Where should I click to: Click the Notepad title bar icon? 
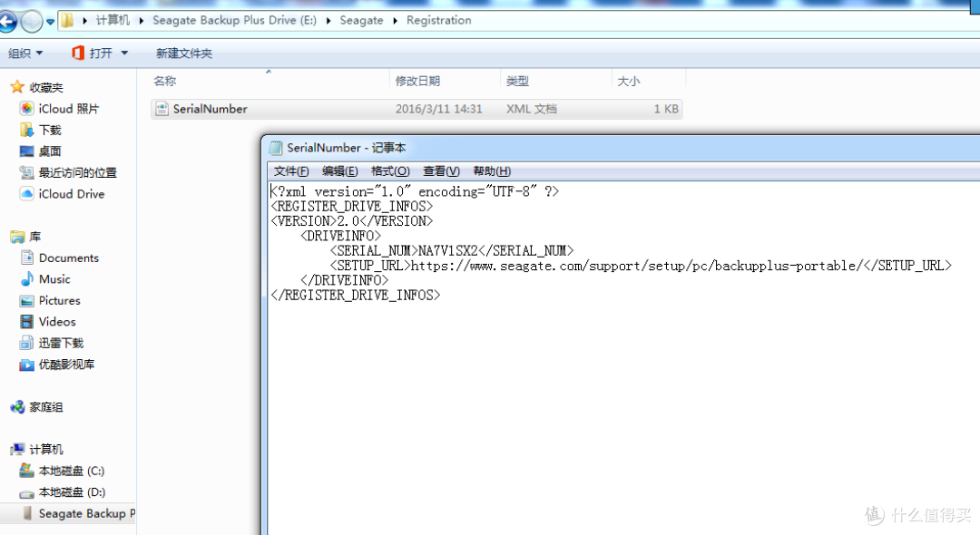(x=276, y=148)
